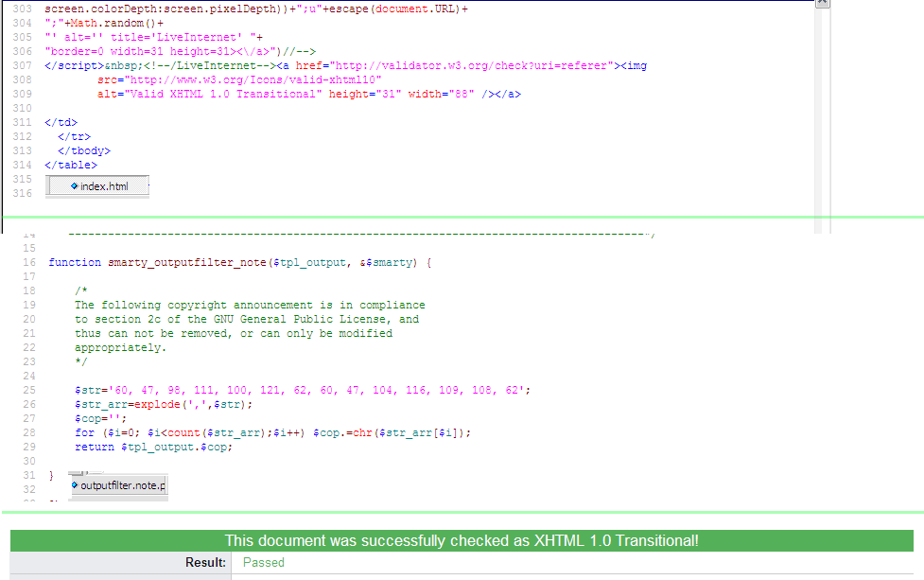This screenshot has width=924, height=580.
Task: Click the www.w3.org/Icons/valid-xhtml10 src string
Action: (x=253, y=79)
